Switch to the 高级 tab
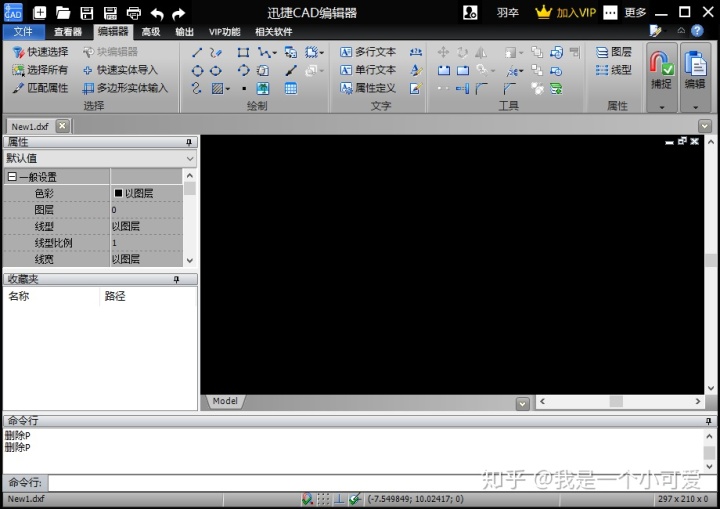This screenshot has height=509, width=720. click(x=151, y=32)
